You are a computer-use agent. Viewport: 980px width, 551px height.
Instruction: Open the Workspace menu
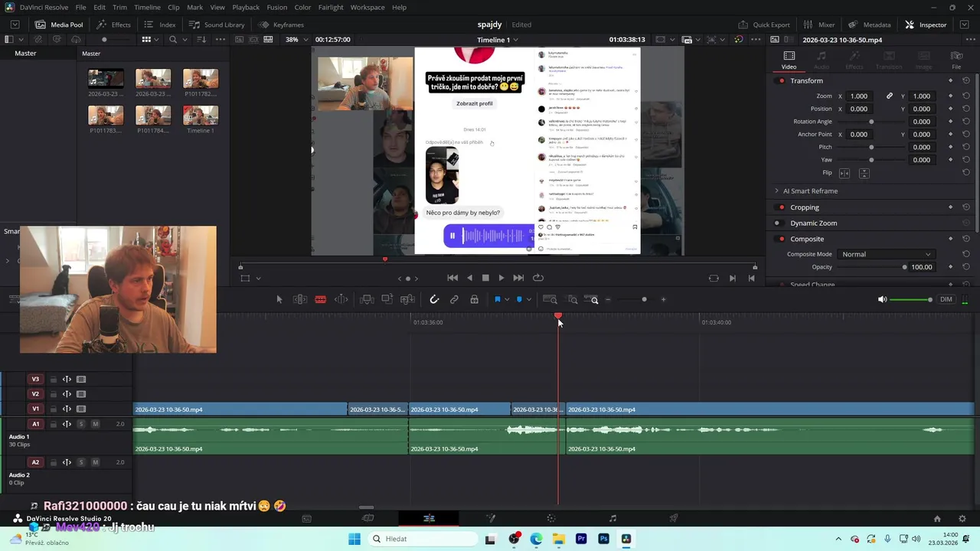(367, 7)
